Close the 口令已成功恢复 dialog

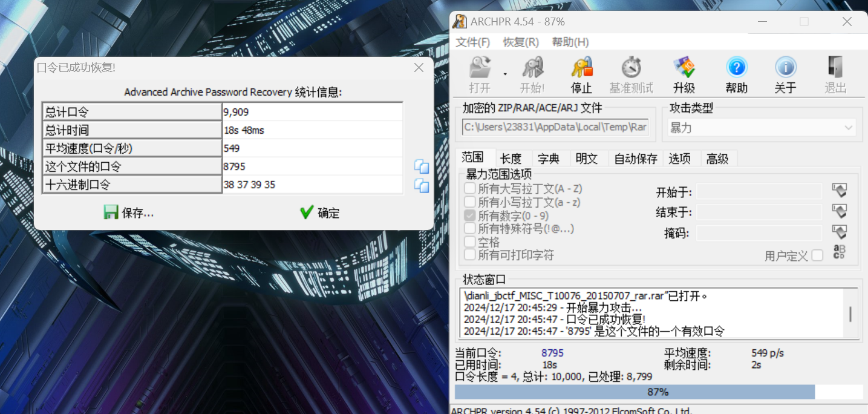419,68
